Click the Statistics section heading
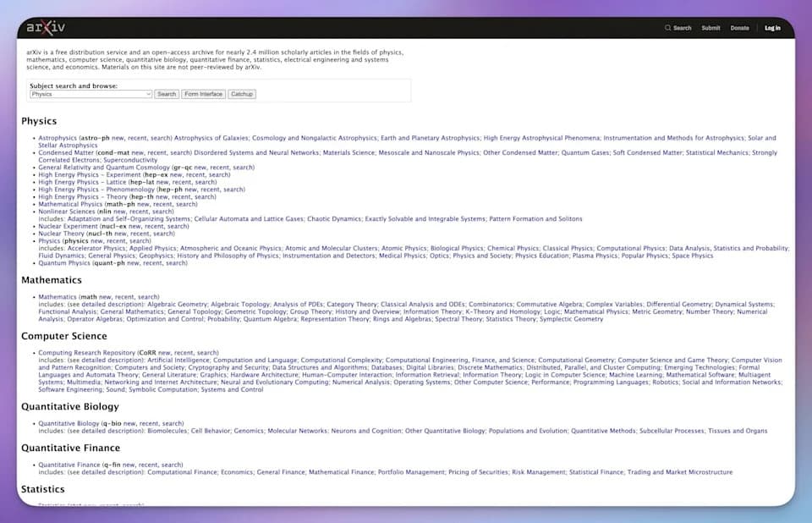This screenshot has height=523, width=812. (x=43, y=489)
